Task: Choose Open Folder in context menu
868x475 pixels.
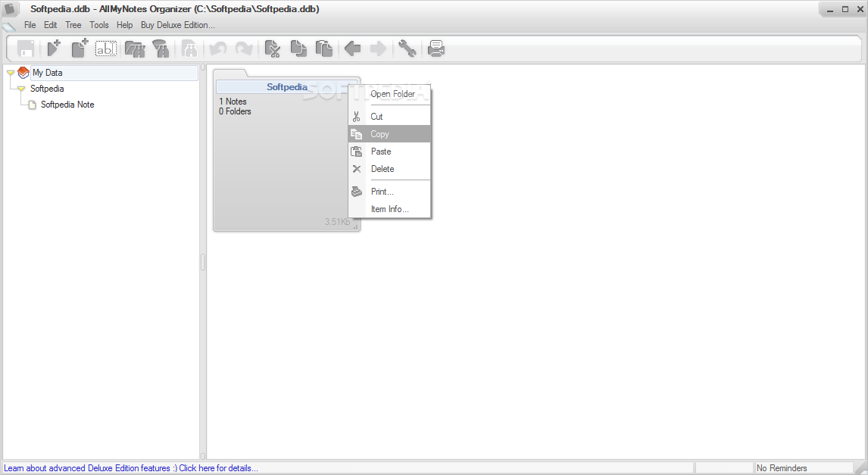Action: coord(390,94)
